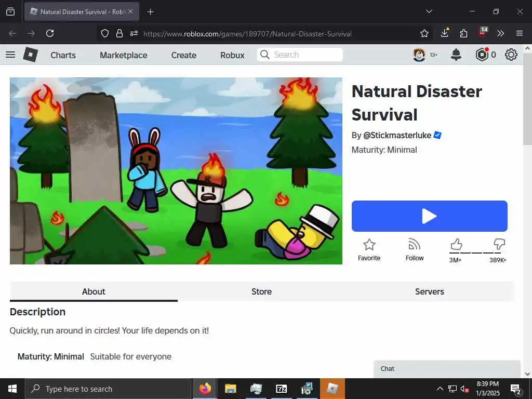This screenshot has height=399, width=532.
Task: Open the @Stickmasterluke creator profile link
Action: tap(397, 135)
